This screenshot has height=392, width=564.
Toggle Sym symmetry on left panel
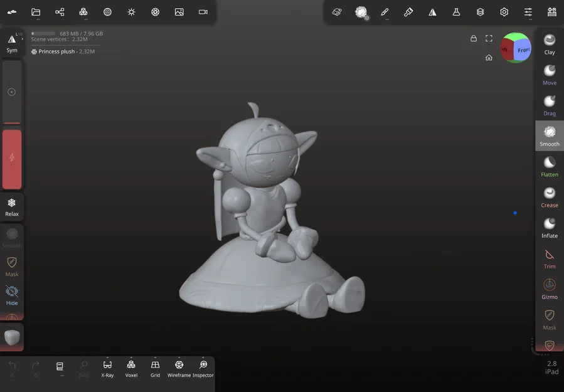pos(12,43)
